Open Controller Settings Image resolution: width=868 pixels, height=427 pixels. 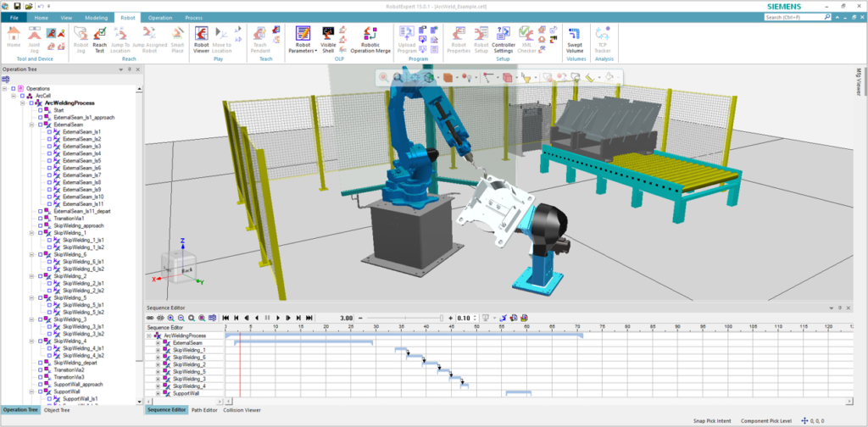504,39
